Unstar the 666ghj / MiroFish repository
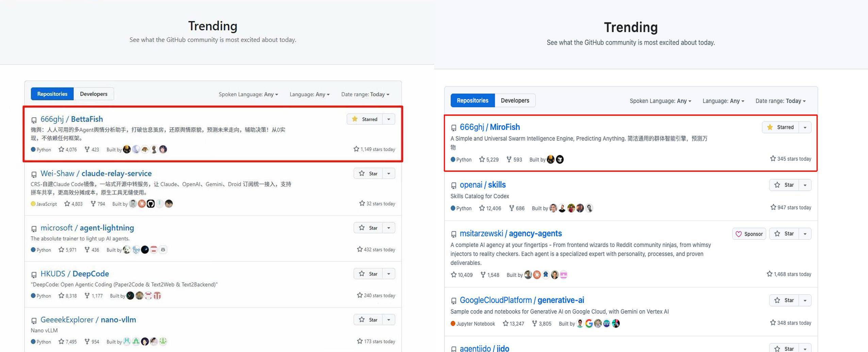 click(x=780, y=127)
